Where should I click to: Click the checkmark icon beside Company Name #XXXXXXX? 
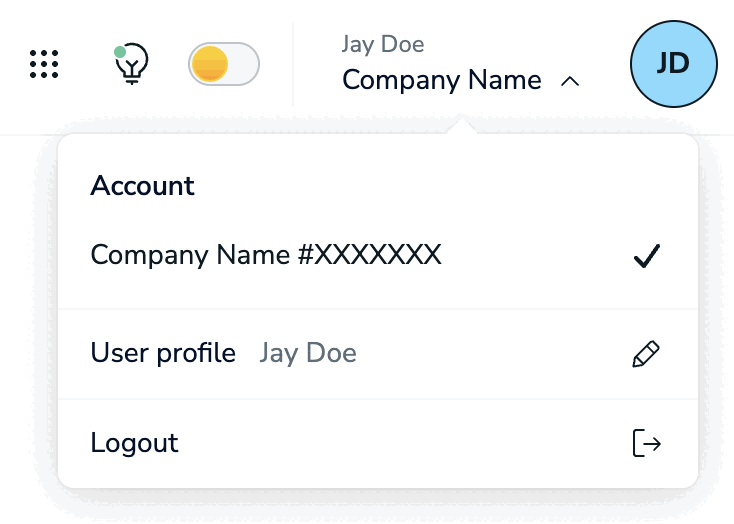pyautogui.click(x=646, y=257)
